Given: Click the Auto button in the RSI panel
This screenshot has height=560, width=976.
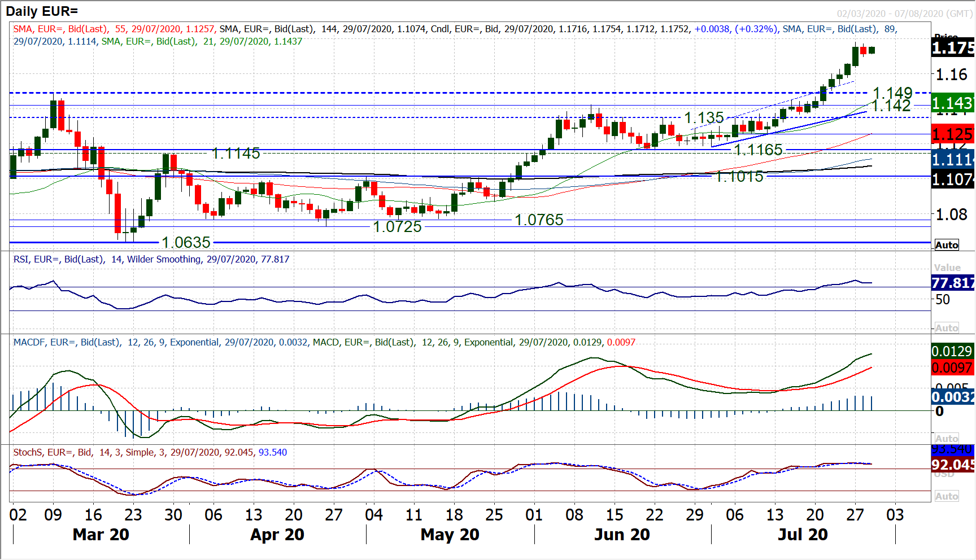Looking at the screenshot, I should tap(947, 327).
